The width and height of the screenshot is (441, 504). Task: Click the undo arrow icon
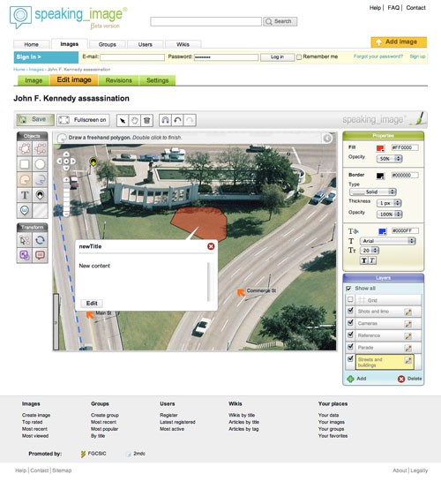(177, 120)
